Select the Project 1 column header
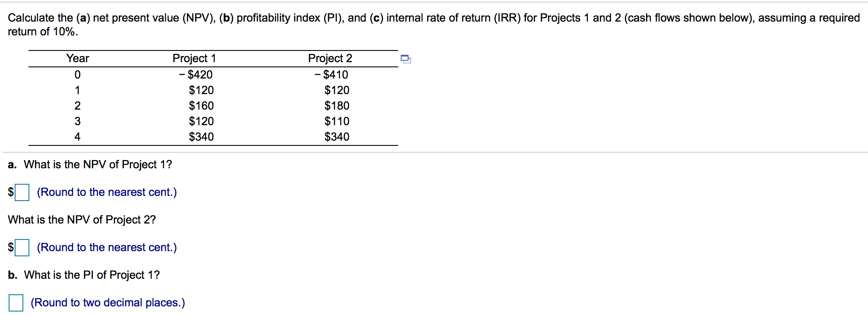Image resolution: width=868 pixels, height=315 pixels. [x=194, y=58]
